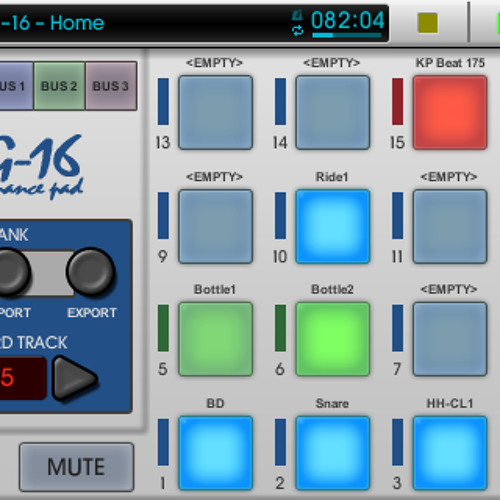Image resolution: width=500 pixels, height=500 pixels.
Task: Click the Bottle2 pad label
Action: click(332, 289)
